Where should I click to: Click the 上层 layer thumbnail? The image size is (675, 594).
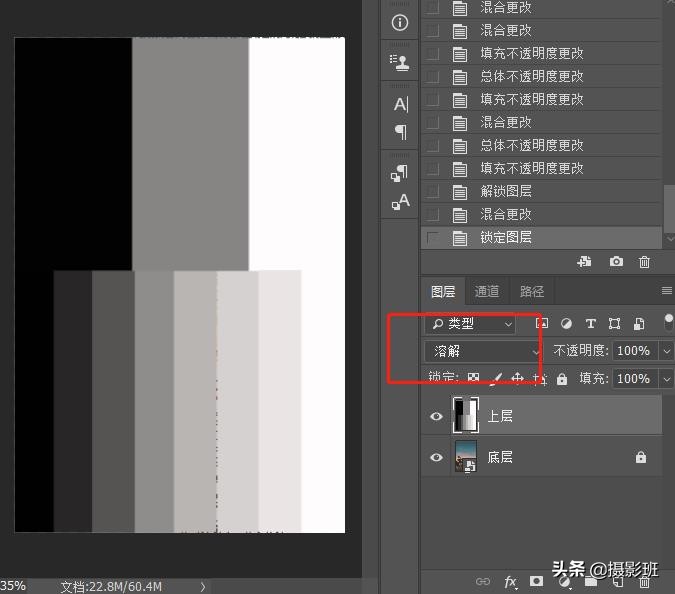click(x=466, y=415)
